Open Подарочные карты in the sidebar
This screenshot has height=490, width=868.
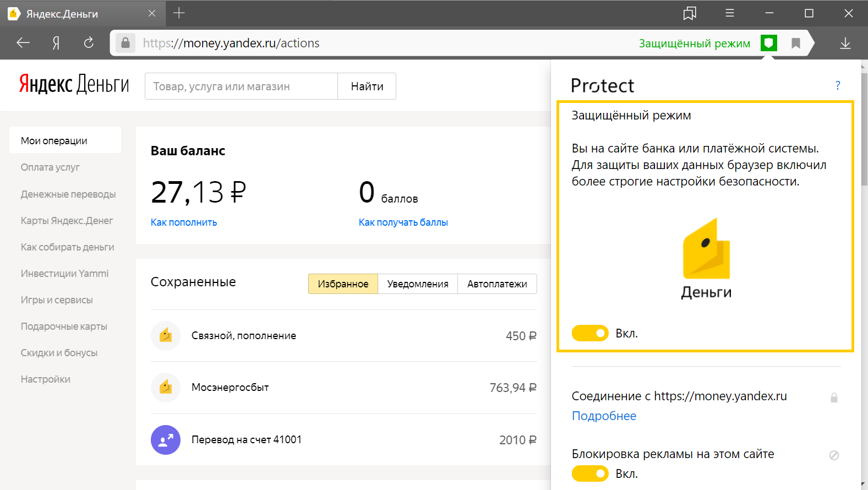pyautogui.click(x=65, y=326)
